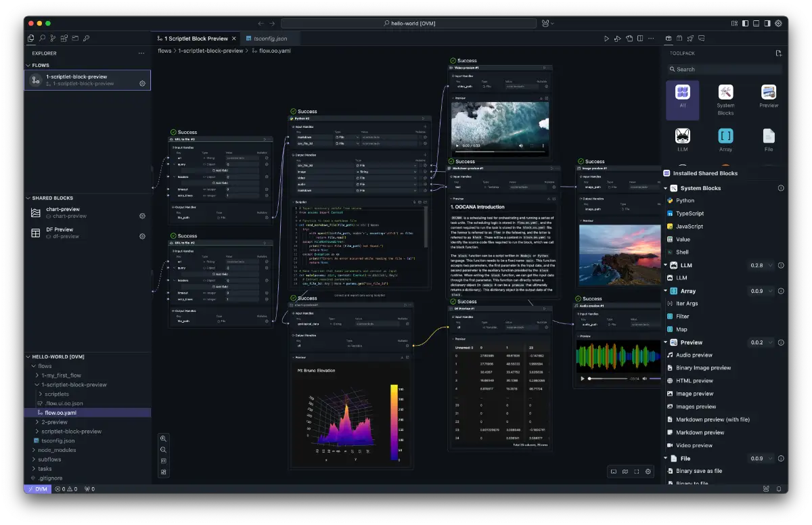Image resolution: width=812 pixels, height=525 pixels.
Task: Toggle canvas fullscreen frame icon
Action: pos(637,471)
